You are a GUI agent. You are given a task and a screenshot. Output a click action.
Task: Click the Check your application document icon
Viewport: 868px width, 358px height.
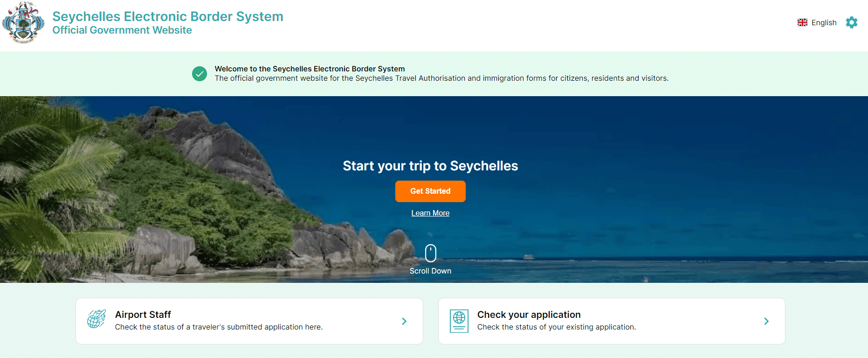[459, 321]
